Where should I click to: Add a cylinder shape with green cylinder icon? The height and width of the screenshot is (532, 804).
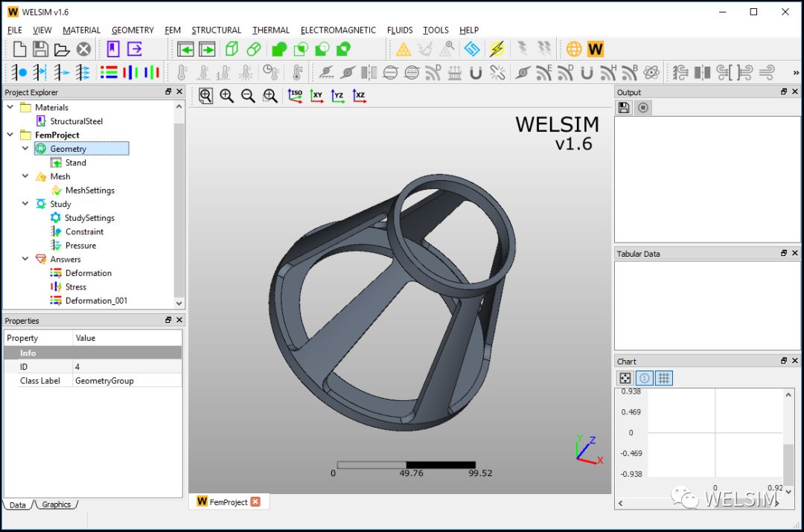click(x=253, y=49)
